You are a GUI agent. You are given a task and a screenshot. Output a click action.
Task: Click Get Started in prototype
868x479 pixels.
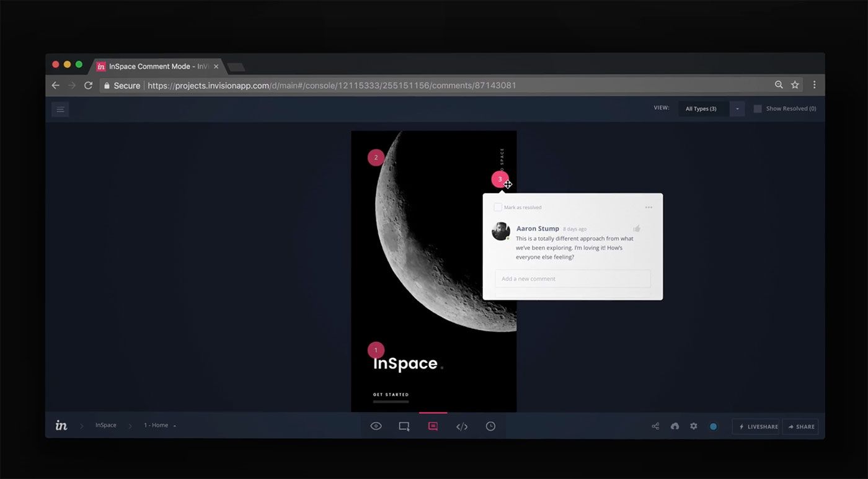pyautogui.click(x=391, y=395)
